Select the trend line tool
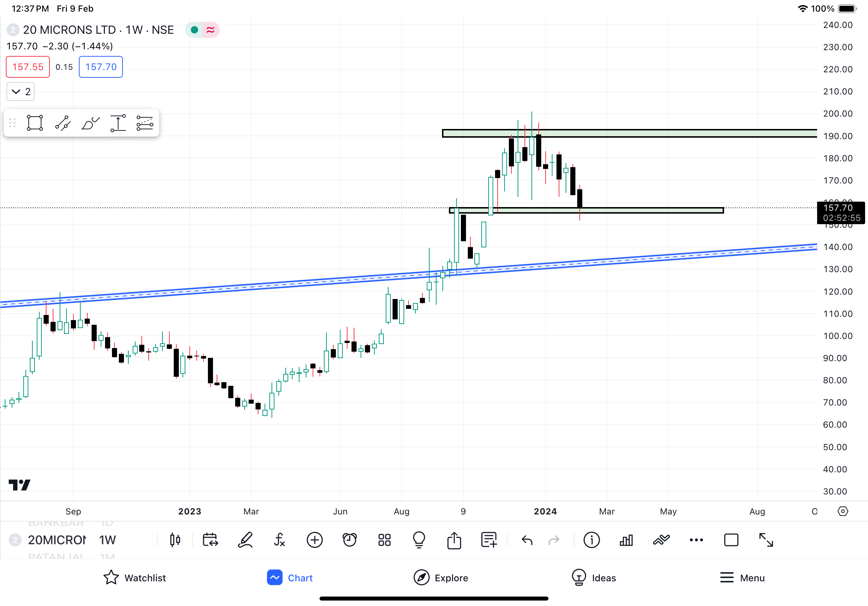The width and height of the screenshot is (868, 606). pos(63,123)
